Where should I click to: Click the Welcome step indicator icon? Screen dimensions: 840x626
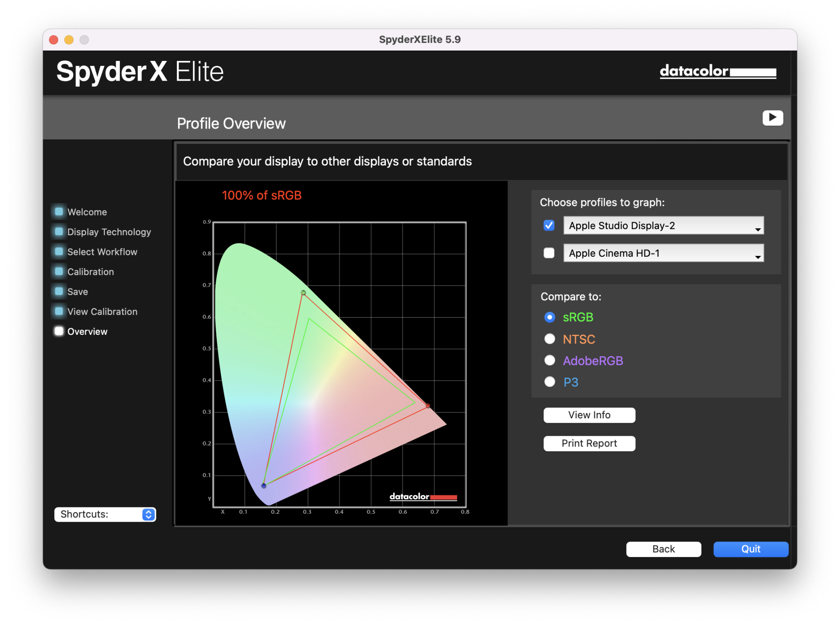click(x=59, y=211)
